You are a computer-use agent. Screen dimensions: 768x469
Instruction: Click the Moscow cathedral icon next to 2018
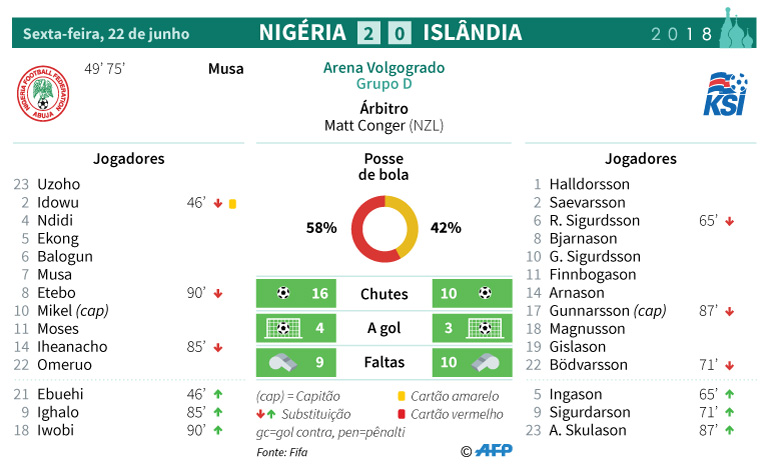tap(736, 28)
